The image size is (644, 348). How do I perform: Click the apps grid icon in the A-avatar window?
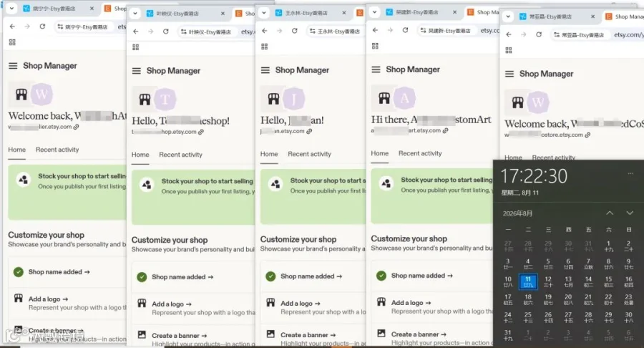pos(375,46)
